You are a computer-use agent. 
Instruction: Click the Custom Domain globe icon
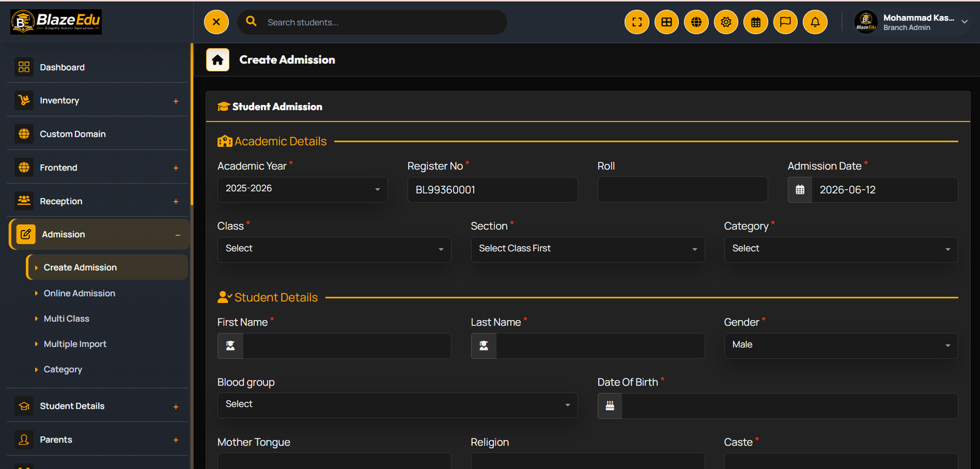24,134
